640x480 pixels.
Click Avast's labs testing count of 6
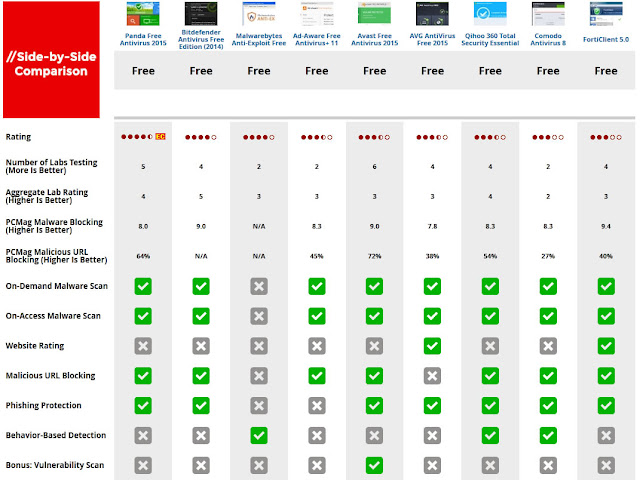(374, 167)
